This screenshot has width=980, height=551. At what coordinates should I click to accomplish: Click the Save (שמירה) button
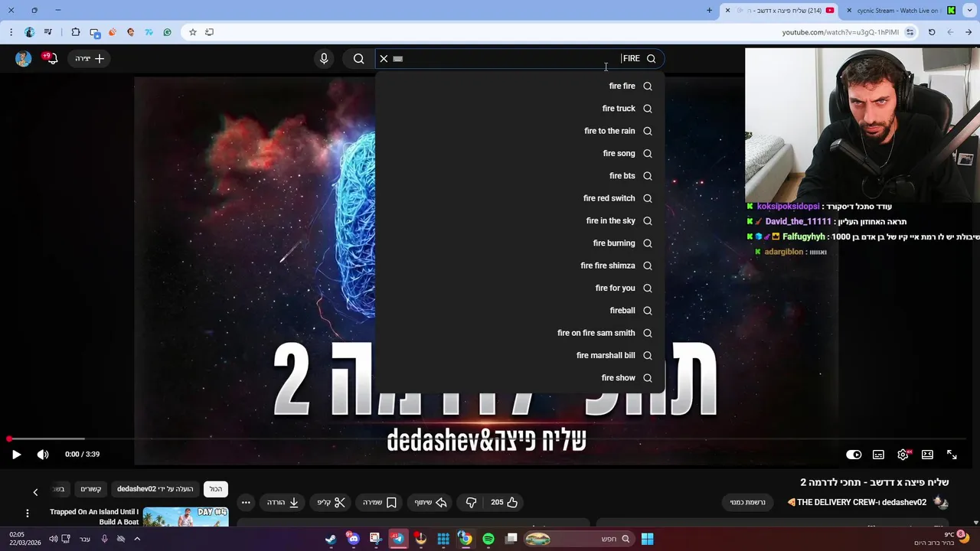tap(380, 502)
